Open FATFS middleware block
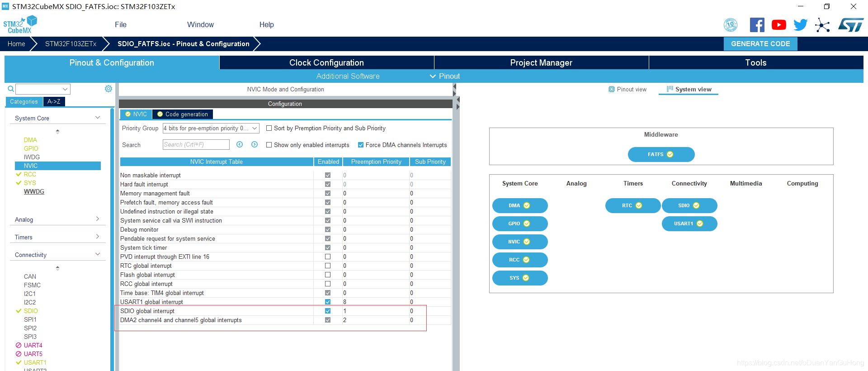The height and width of the screenshot is (371, 868). tap(661, 154)
